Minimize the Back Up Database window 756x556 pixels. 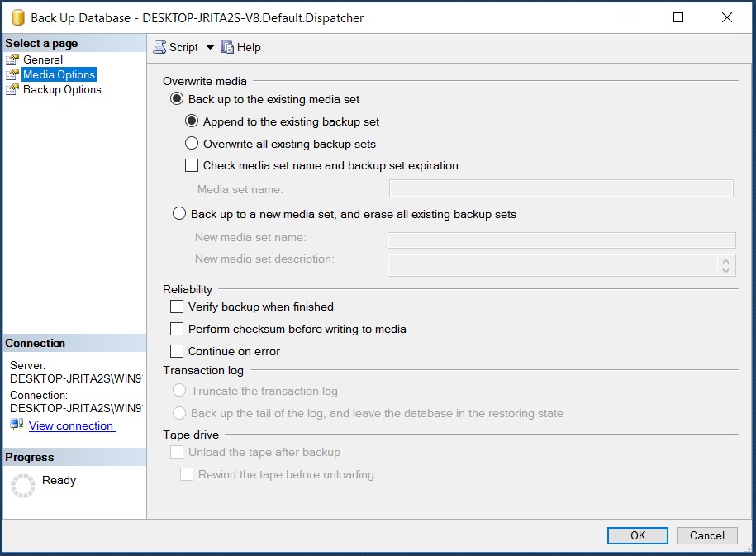point(630,18)
